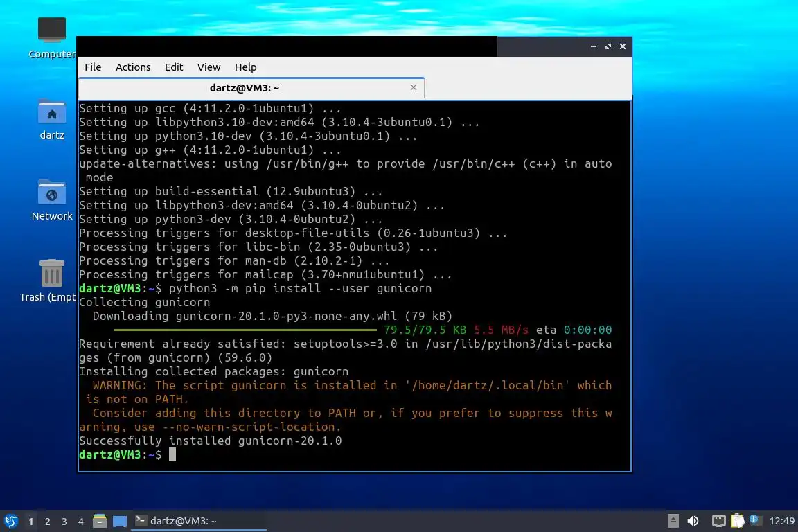This screenshot has height=532, width=798.
Task: Switch to workspace 3 in the pager
Action: point(64,522)
